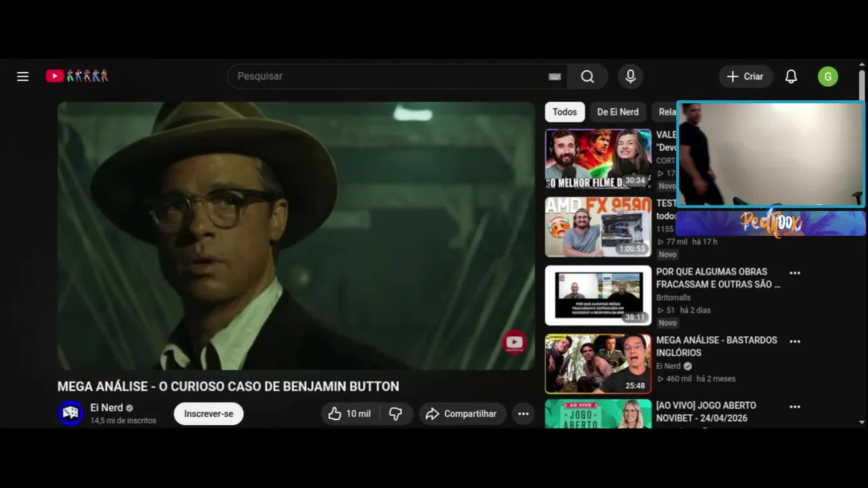Start voice search with microphone
Image resolution: width=868 pixels, height=488 pixels.
tap(631, 77)
